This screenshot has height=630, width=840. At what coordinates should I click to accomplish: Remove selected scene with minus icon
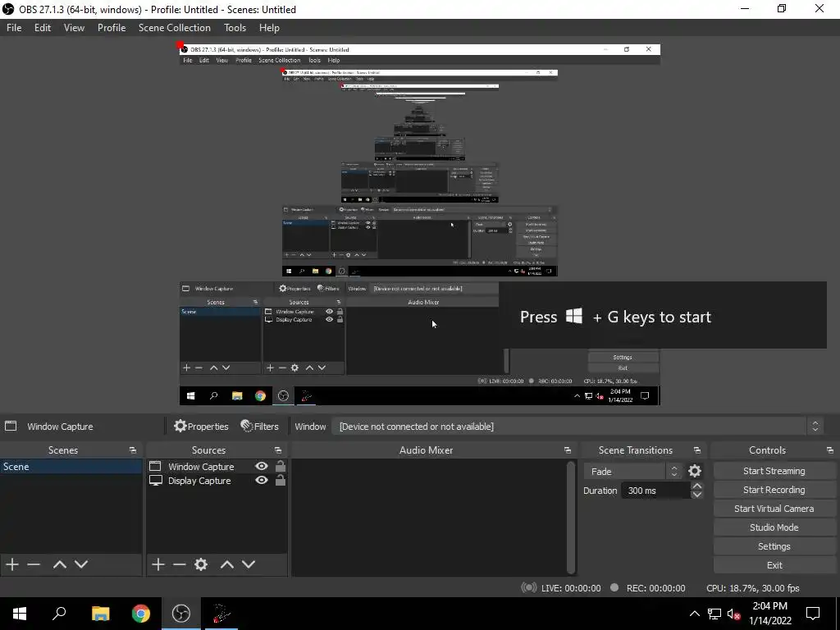tap(34, 564)
